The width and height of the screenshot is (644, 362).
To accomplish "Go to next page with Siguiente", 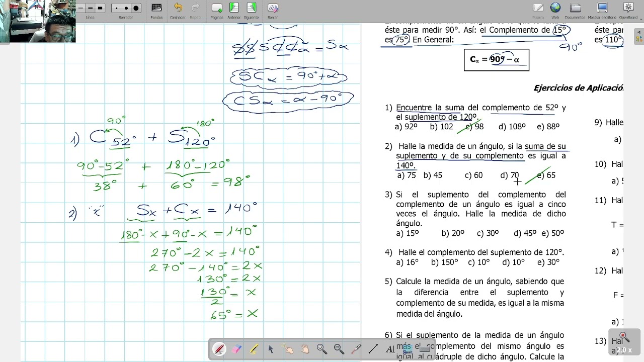I will coord(251,11).
